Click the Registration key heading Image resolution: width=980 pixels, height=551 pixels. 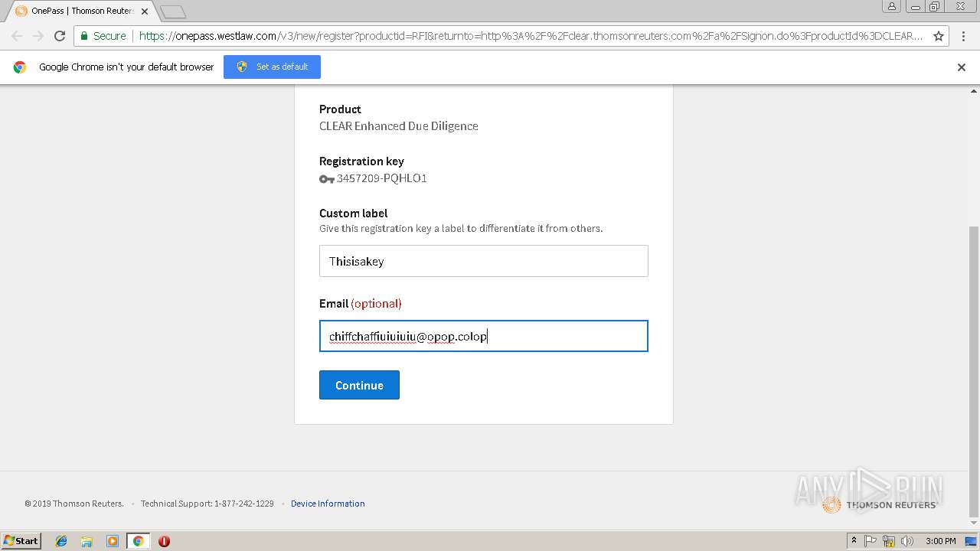pyautogui.click(x=361, y=161)
